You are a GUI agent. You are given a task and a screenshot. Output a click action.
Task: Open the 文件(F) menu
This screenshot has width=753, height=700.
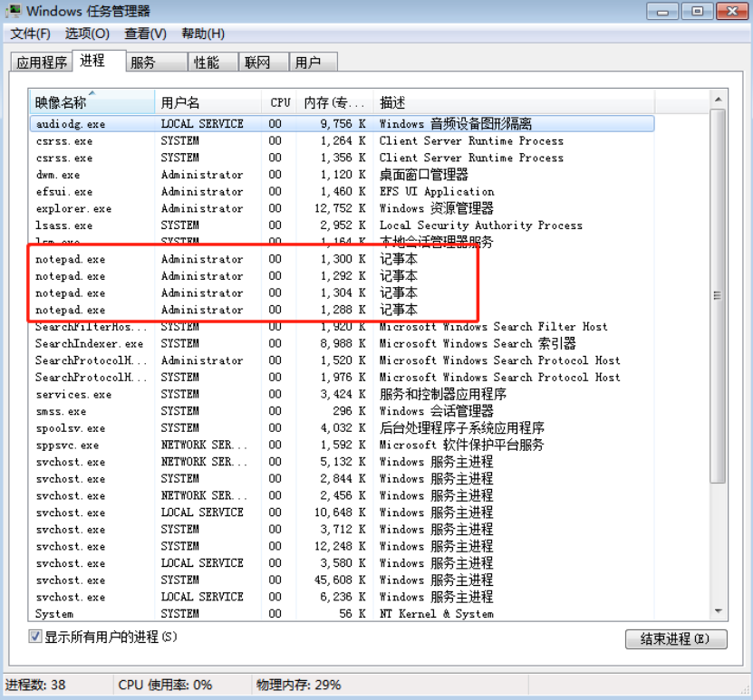click(x=30, y=34)
